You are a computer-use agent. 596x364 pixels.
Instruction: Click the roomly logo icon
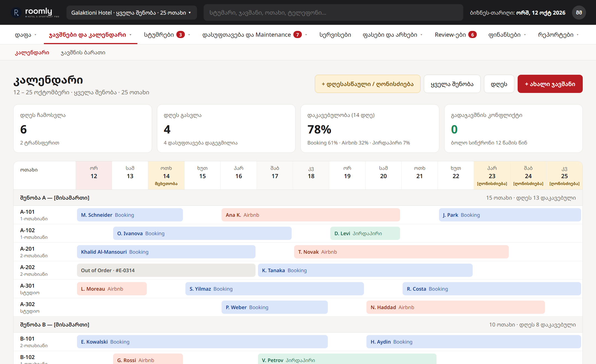coord(16,12)
